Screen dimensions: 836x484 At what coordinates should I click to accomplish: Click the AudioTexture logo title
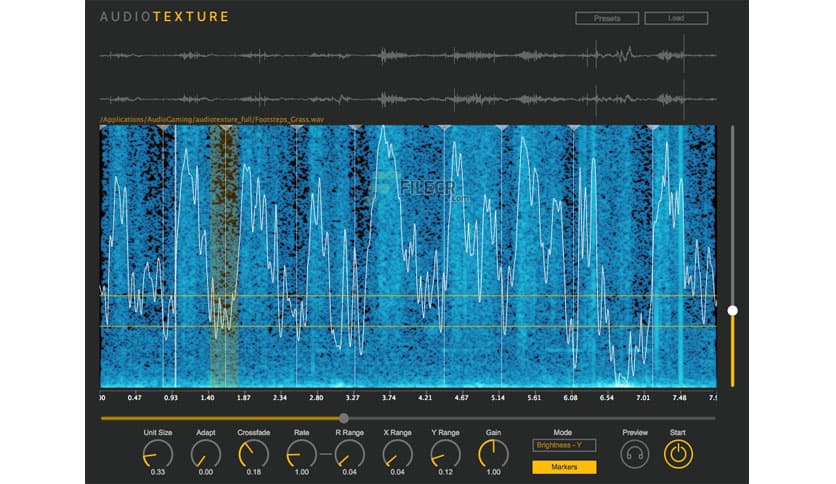click(165, 17)
